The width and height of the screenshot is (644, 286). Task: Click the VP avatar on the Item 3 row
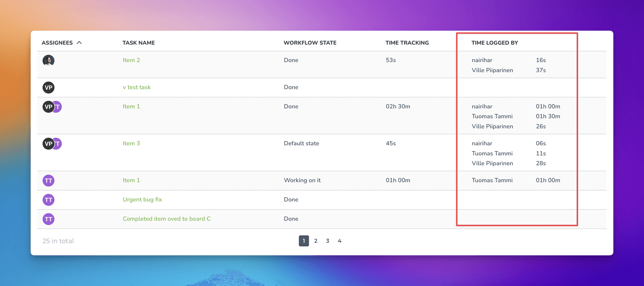pos(48,144)
